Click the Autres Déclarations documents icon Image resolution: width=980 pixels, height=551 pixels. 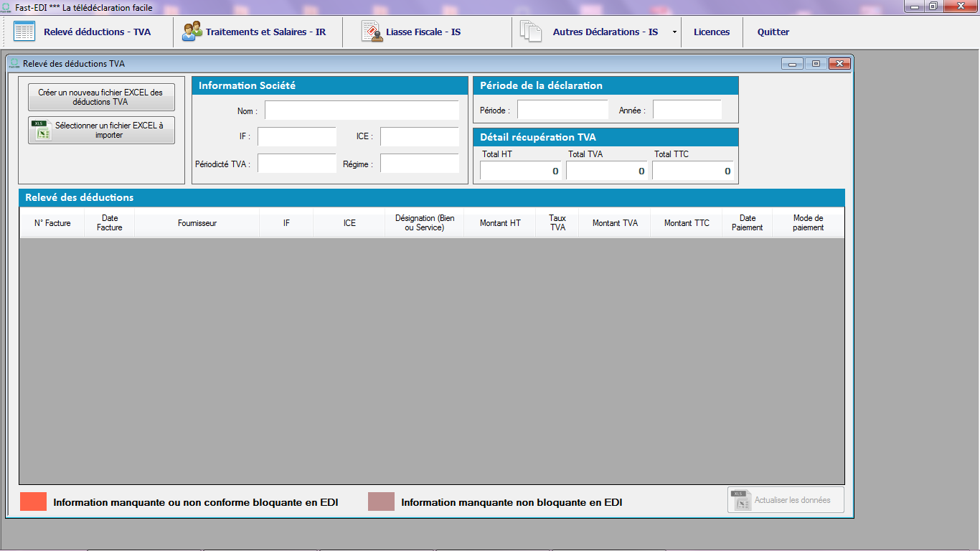tap(531, 32)
